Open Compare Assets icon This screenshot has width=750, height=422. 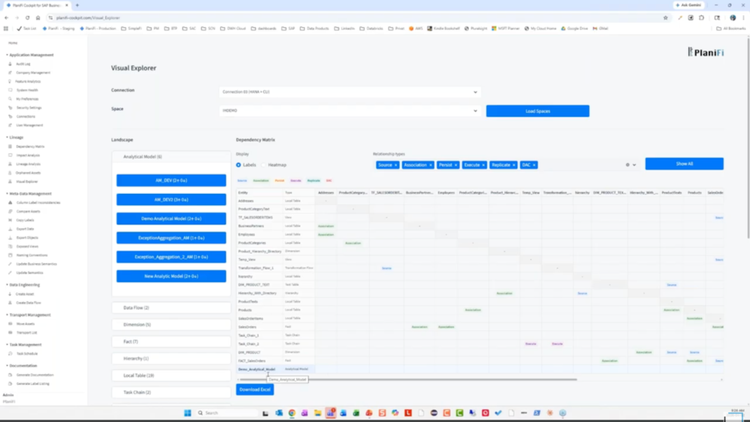pyautogui.click(x=10, y=211)
